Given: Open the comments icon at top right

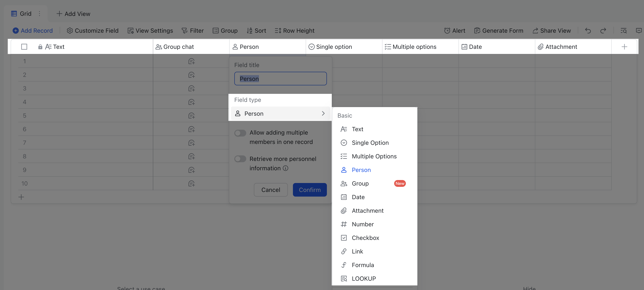Looking at the screenshot, I should (639, 31).
